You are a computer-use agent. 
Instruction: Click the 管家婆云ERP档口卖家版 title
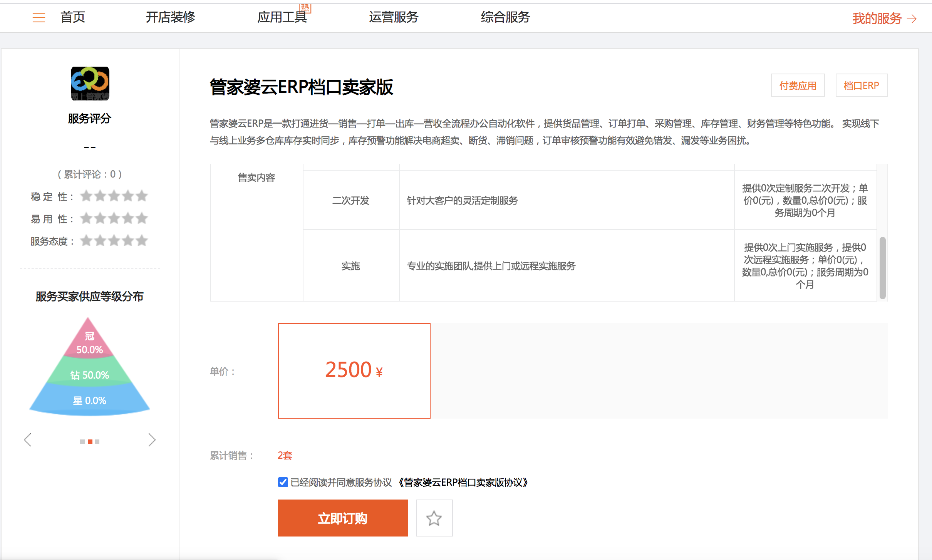[x=301, y=87]
